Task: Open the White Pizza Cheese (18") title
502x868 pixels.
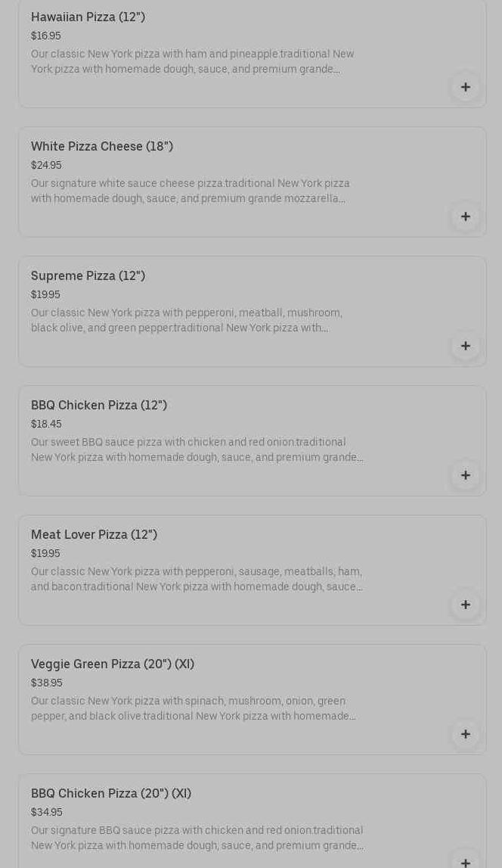Action: pos(102,147)
